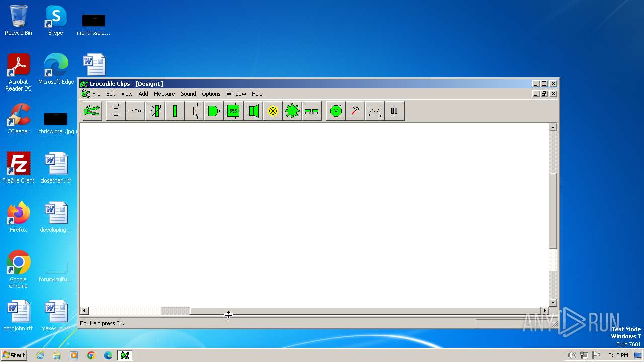The image size is (644, 362).
Task: Select the variable resistor thermistor toolbar button
Action: (x=155, y=111)
